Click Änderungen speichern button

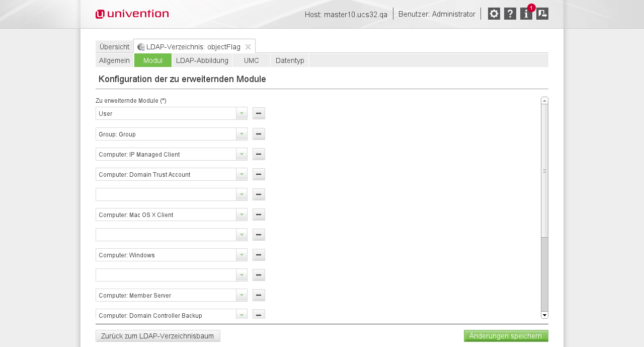tap(506, 336)
